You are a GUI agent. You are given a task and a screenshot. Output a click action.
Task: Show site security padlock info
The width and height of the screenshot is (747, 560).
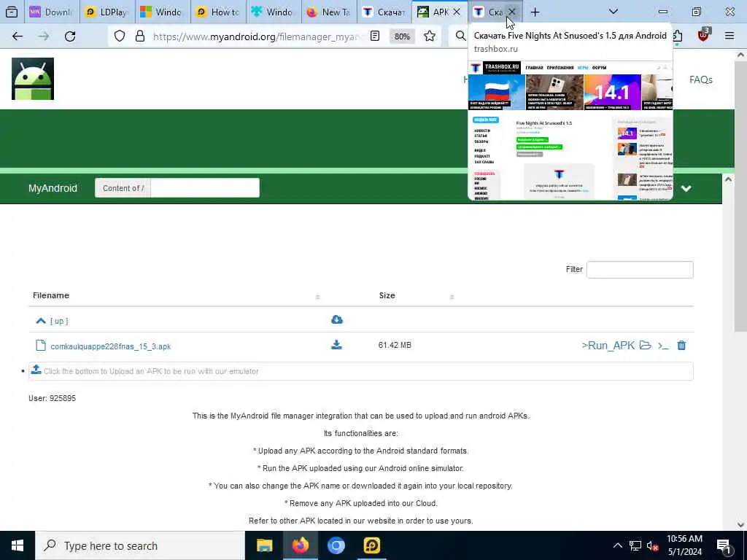click(x=140, y=36)
